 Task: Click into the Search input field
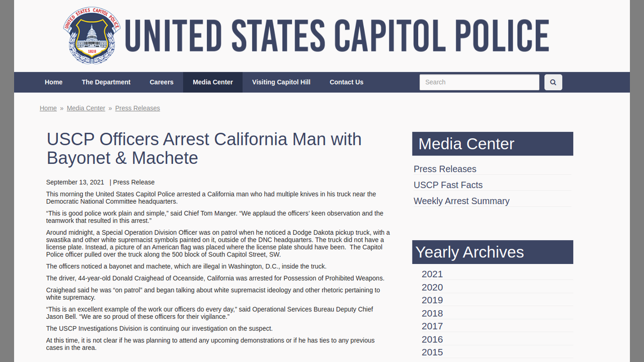click(x=479, y=82)
